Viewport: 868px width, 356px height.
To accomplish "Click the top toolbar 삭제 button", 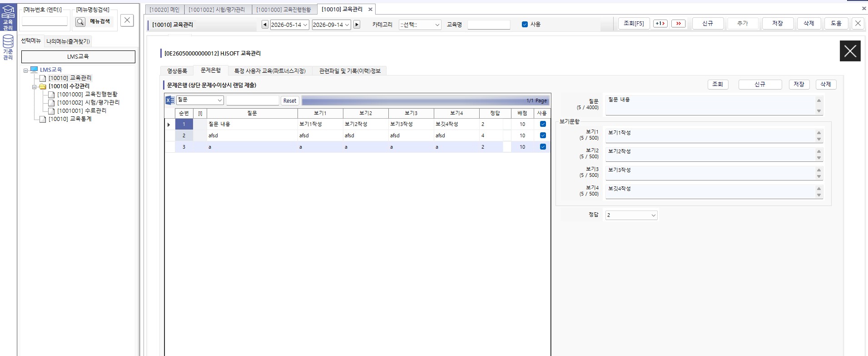I will click(x=809, y=24).
